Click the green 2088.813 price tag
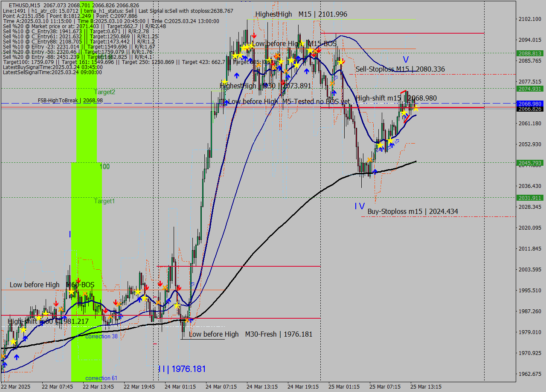This screenshot has width=546, height=392. coord(529,54)
